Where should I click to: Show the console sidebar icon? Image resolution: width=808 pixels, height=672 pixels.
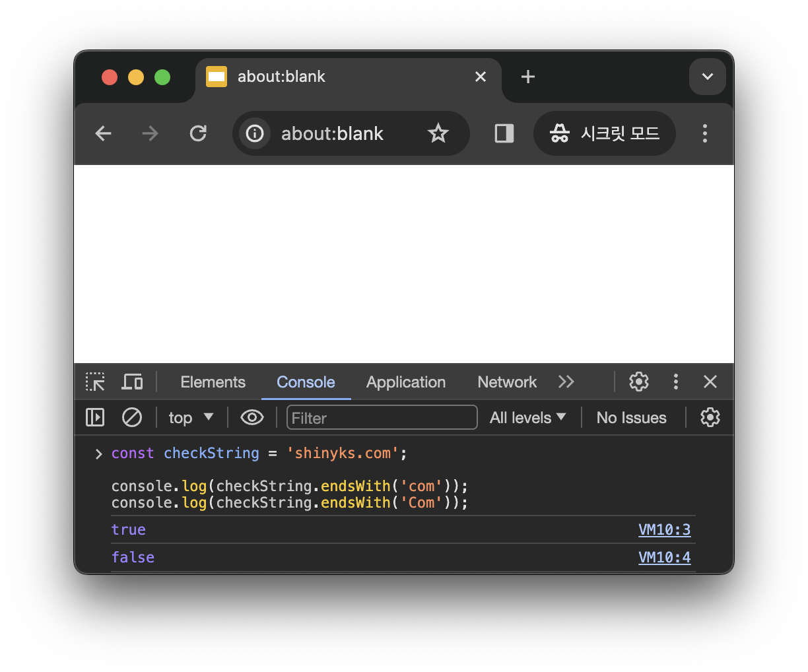click(x=95, y=417)
